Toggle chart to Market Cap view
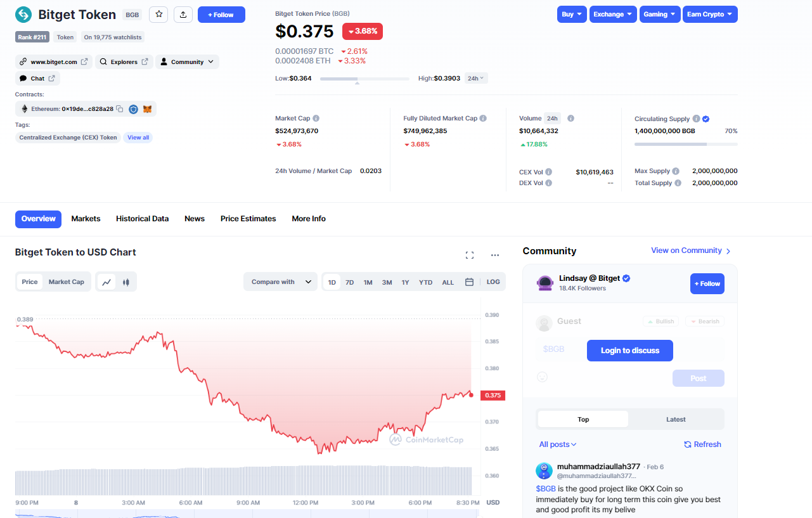Viewport: 812px width, 518px height. [x=66, y=282]
